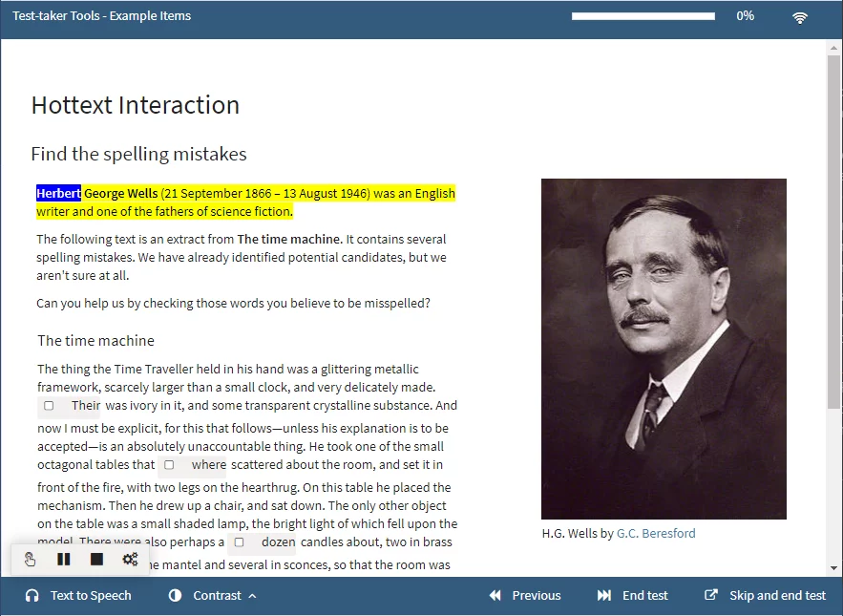Open the G.C. Beresford link
843x616 pixels.
656,534
